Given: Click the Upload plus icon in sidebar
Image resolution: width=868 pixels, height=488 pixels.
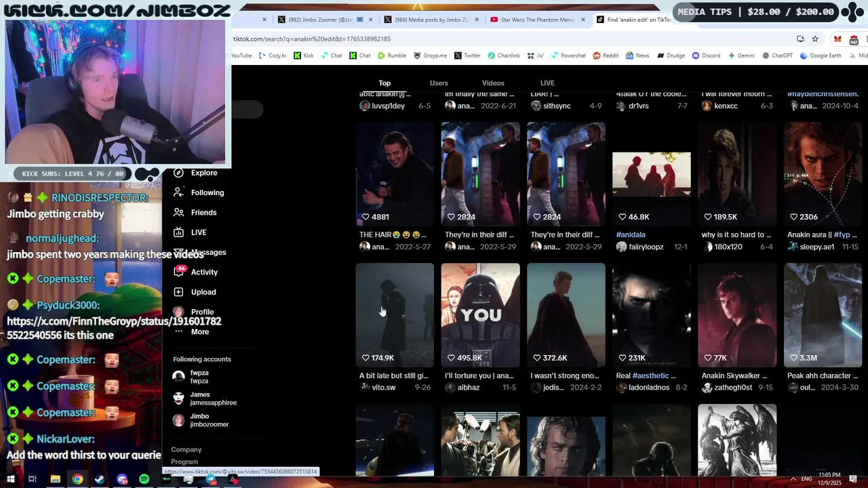Looking at the screenshot, I should [x=178, y=292].
